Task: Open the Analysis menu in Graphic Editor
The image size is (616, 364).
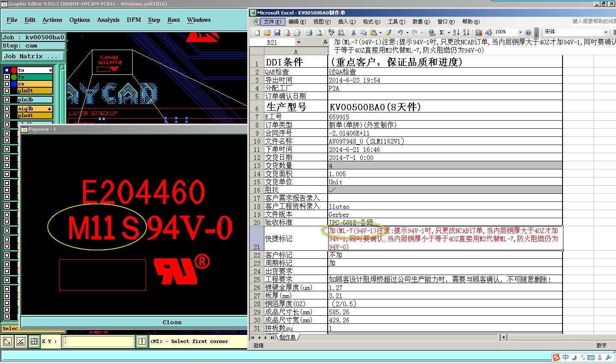Action: click(108, 20)
